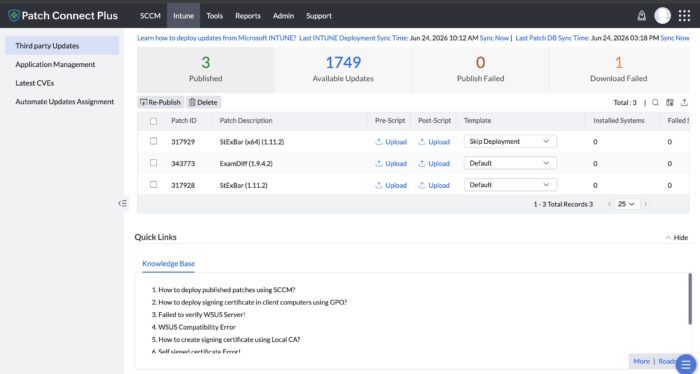Click 'ExamDiff (1.9.4.2)' description cell
Viewport: 700px width, 374px height.
click(246, 163)
